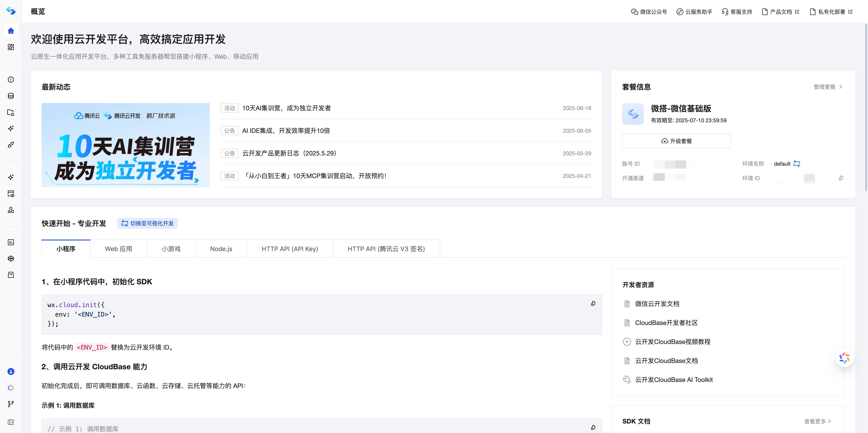Click the 有效期至: 2025-07-10 23:59:59 text
Image resolution: width=868 pixels, height=433 pixels.
pyautogui.click(x=688, y=120)
